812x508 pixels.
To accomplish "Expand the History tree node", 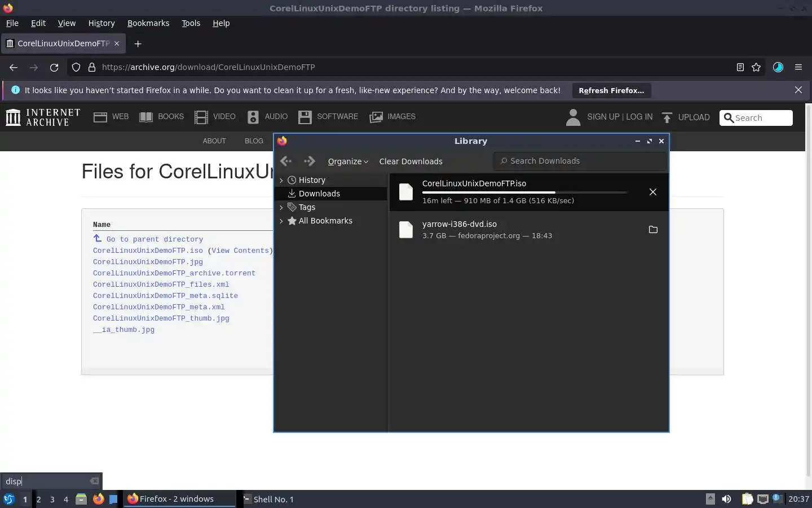I will (281, 180).
